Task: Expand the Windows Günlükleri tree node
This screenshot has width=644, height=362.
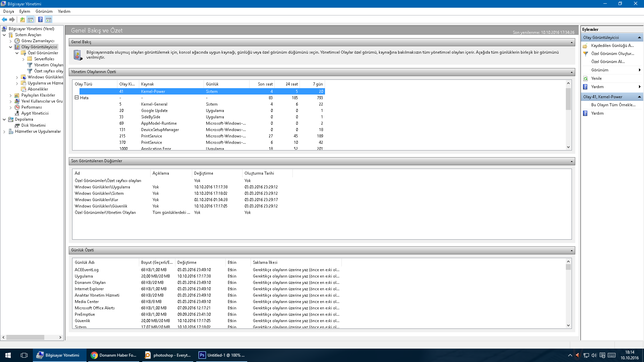Action: click(x=17, y=77)
